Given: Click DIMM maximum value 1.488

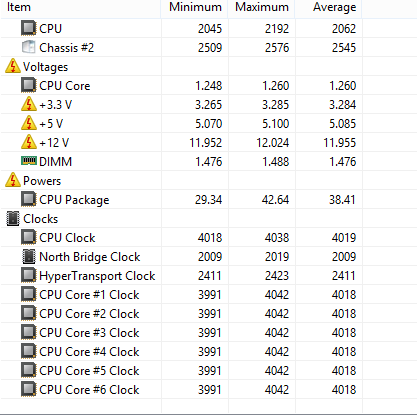Looking at the screenshot, I should [275, 161].
